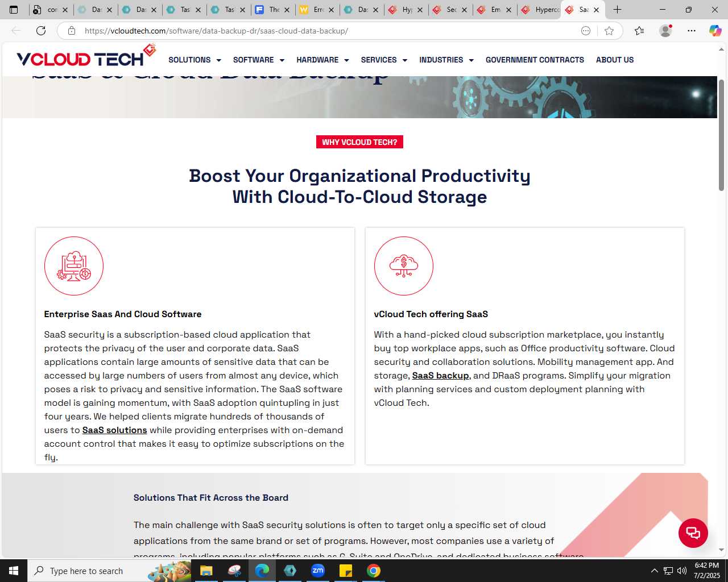Refresh the page with the reload icon

click(41, 31)
